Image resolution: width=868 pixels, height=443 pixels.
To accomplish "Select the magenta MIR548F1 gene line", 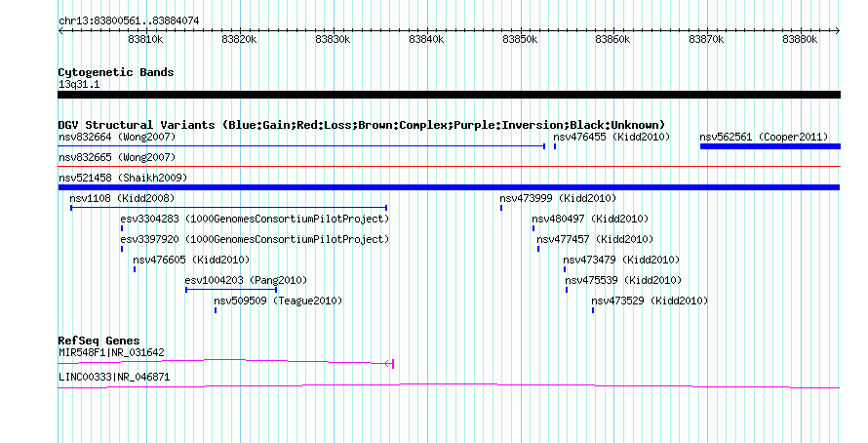I will [225, 362].
